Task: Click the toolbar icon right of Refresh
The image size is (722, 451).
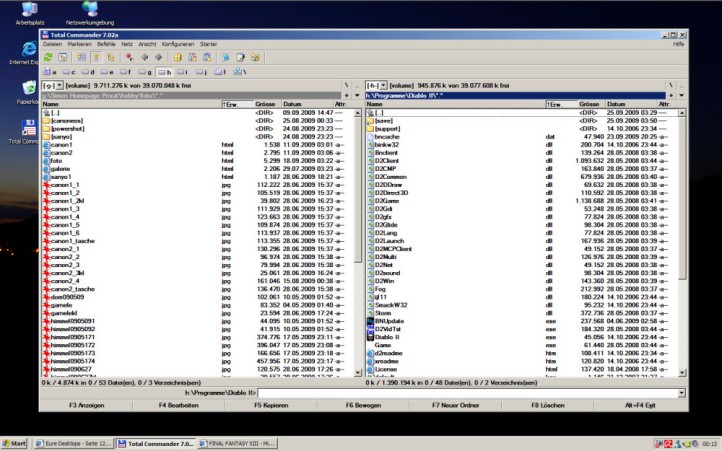Action: pyautogui.click(x=63, y=57)
